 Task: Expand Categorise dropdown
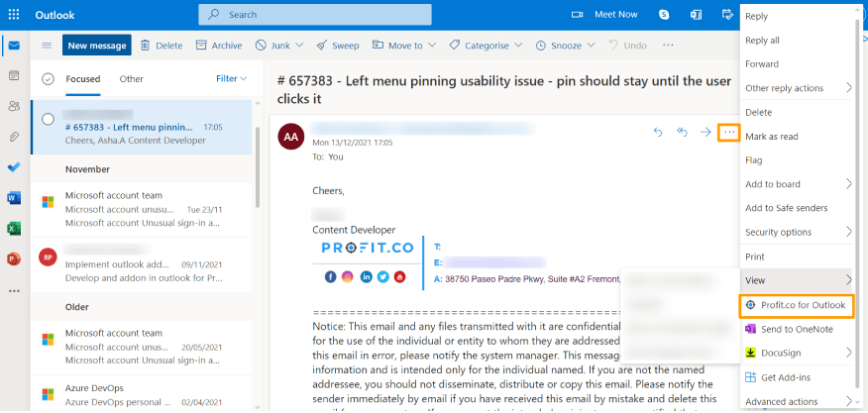tap(518, 46)
